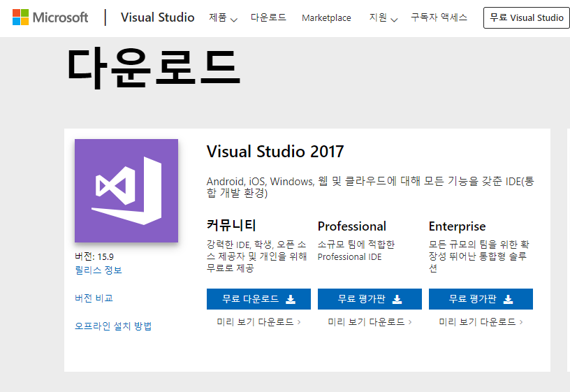Start the Enterprise 무료 평가판 download

coord(481,299)
